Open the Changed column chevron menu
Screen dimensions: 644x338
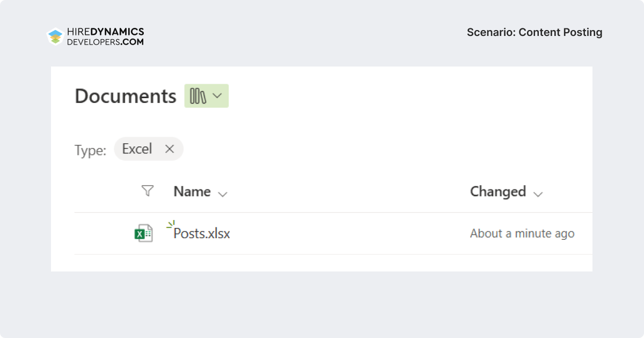[538, 194]
